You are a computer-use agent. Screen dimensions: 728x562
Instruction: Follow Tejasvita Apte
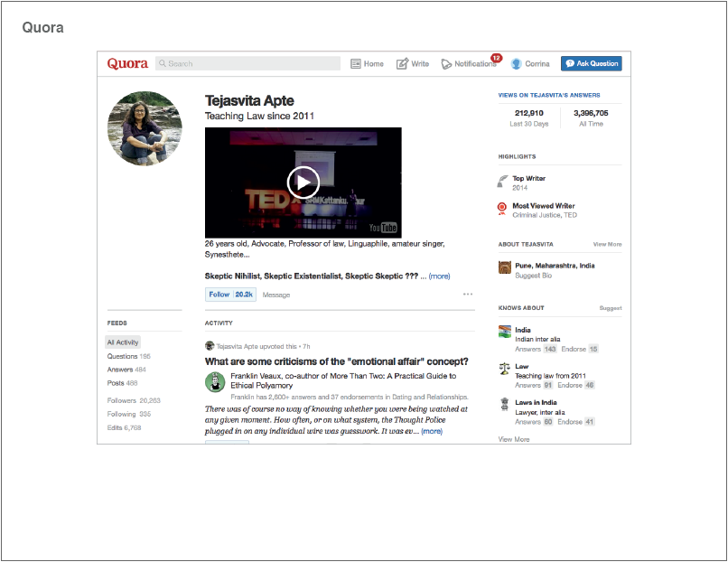219,295
